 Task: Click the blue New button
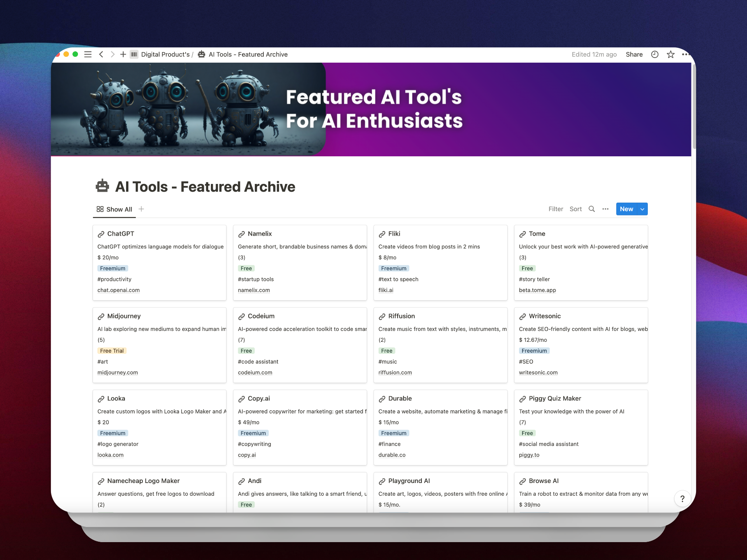point(626,209)
